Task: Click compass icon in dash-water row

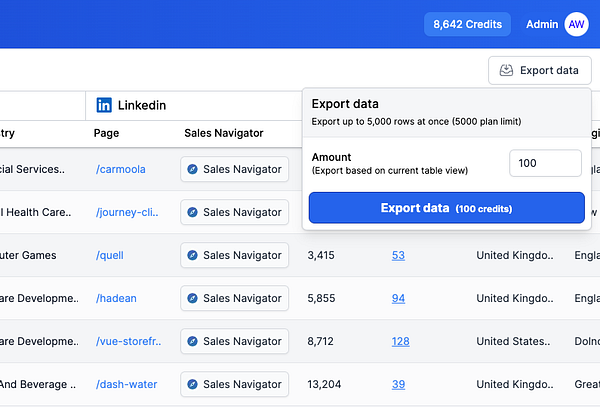Action: (x=192, y=384)
